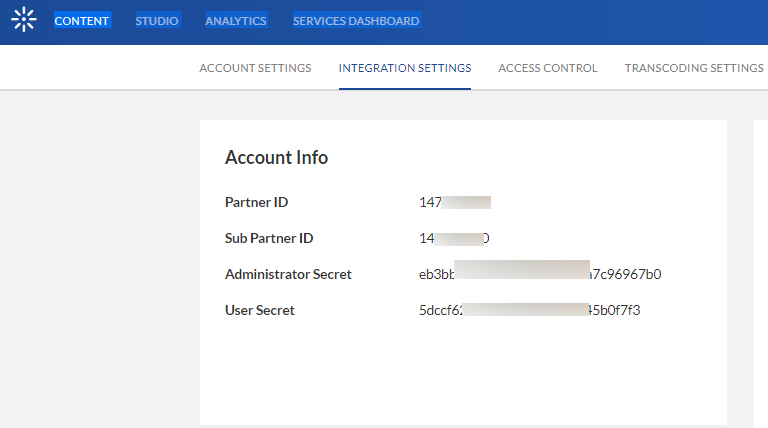768x428 pixels.
Task: Open the Services Dashboard
Action: (x=356, y=21)
